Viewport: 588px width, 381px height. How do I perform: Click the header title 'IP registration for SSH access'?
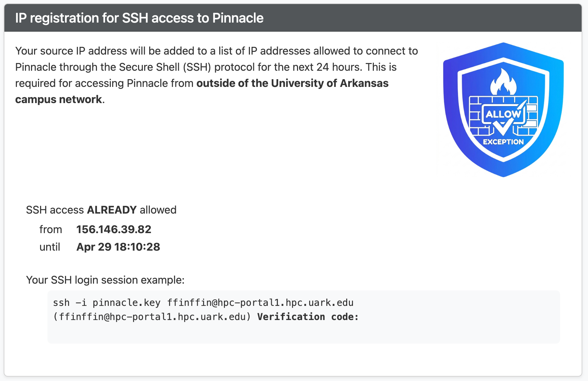[x=139, y=18]
